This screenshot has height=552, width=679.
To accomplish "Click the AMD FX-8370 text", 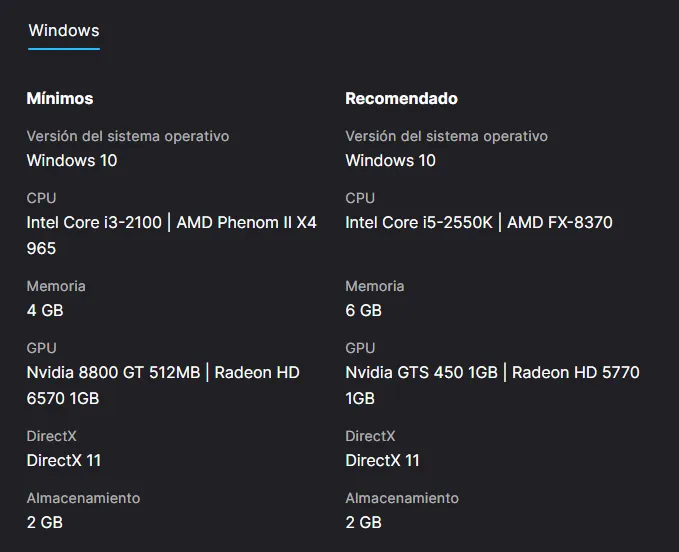I will [560, 222].
